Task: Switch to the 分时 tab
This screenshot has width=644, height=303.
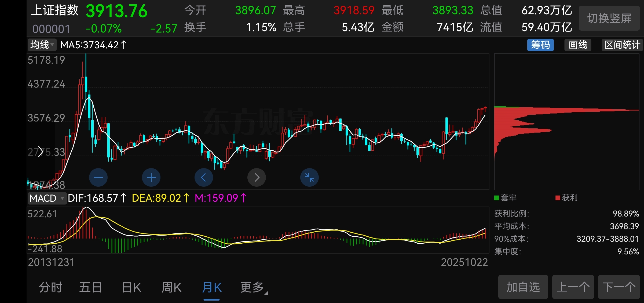Action: [50, 287]
